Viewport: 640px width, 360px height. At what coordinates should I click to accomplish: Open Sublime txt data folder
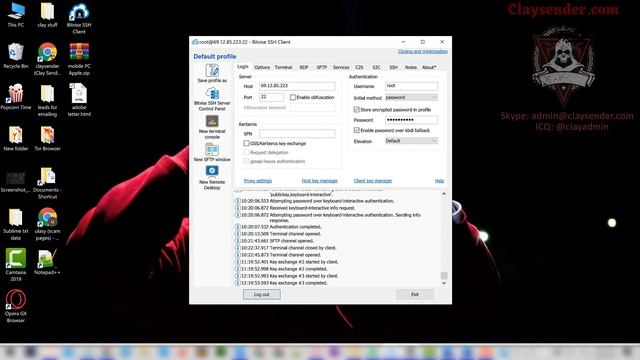[x=16, y=224]
